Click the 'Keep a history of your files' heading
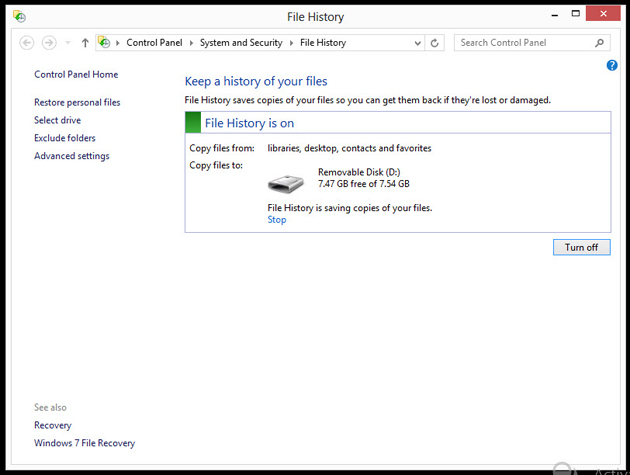 (x=256, y=81)
